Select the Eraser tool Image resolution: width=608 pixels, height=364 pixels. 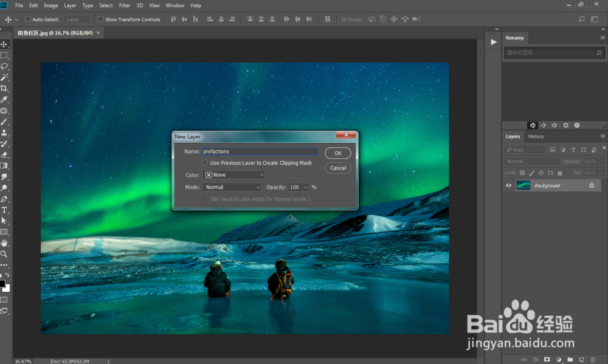4,155
